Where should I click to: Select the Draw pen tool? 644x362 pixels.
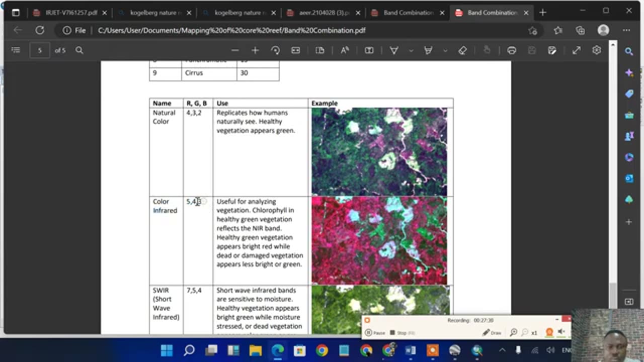(x=394, y=50)
